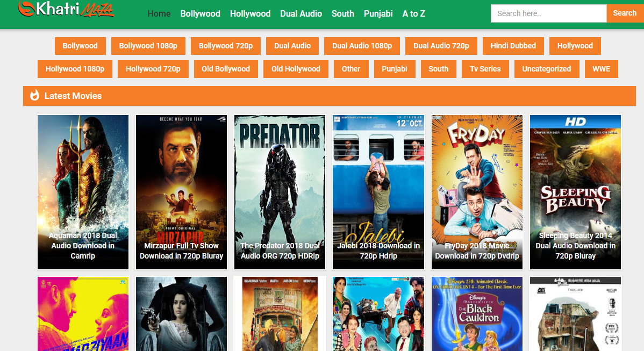Open the poster showing a decorated truck
This screenshot has width=644, height=351.
click(x=280, y=313)
